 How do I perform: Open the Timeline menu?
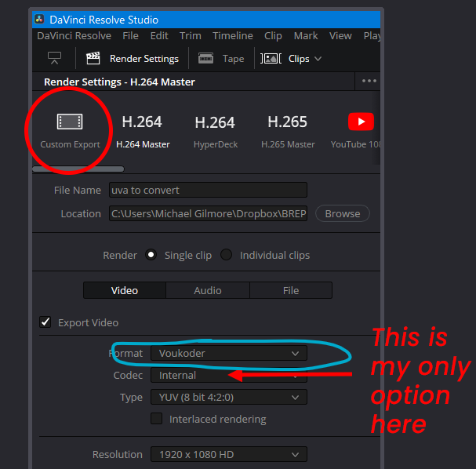point(233,35)
